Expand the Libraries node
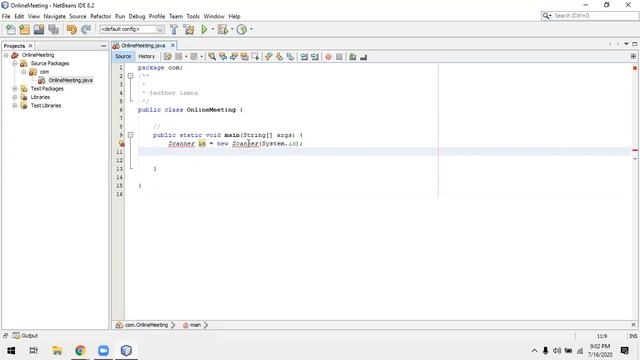 coord(15,97)
